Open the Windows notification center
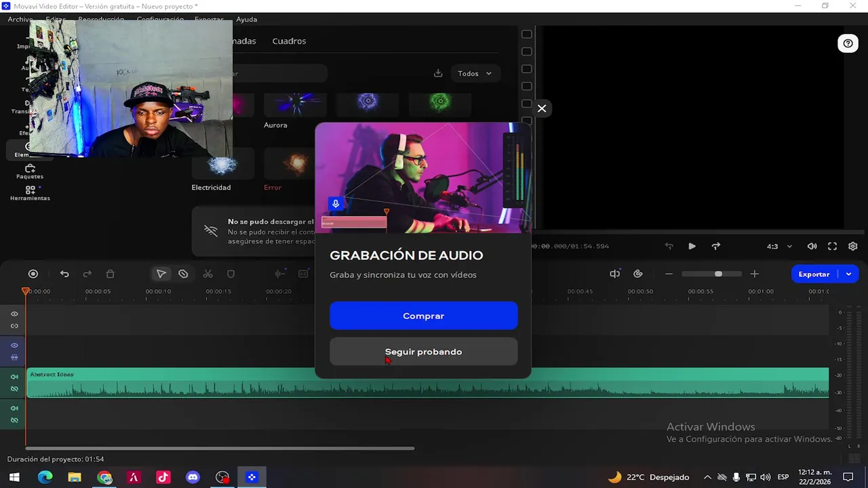Image resolution: width=868 pixels, height=488 pixels. (848, 477)
